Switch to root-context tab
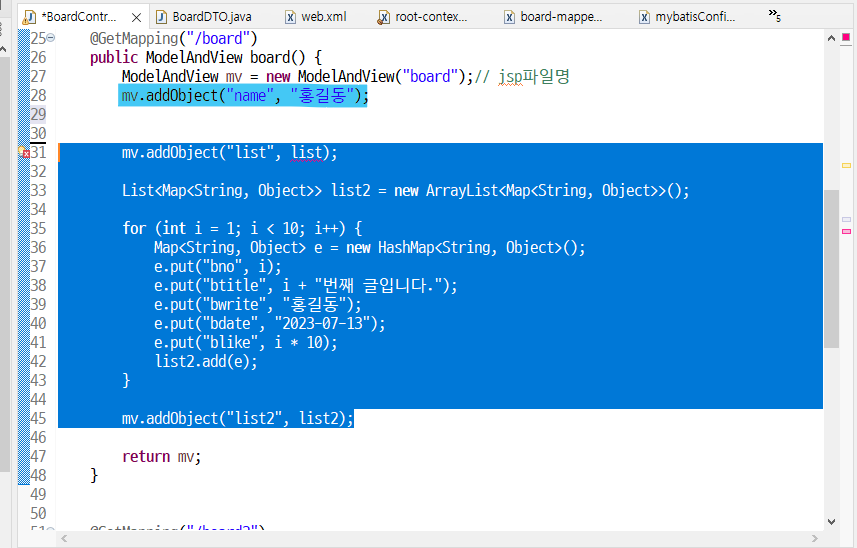The width and height of the screenshot is (857, 548). coord(422,17)
